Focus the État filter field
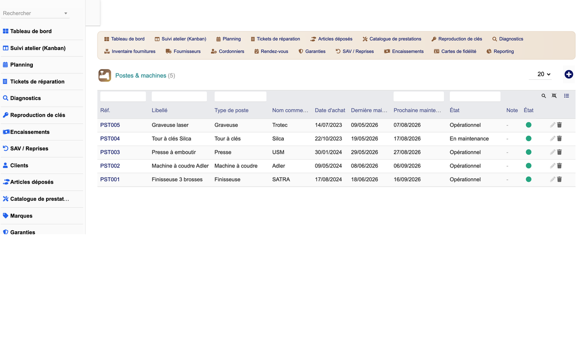The height and width of the screenshot is (364, 588). 475,97
